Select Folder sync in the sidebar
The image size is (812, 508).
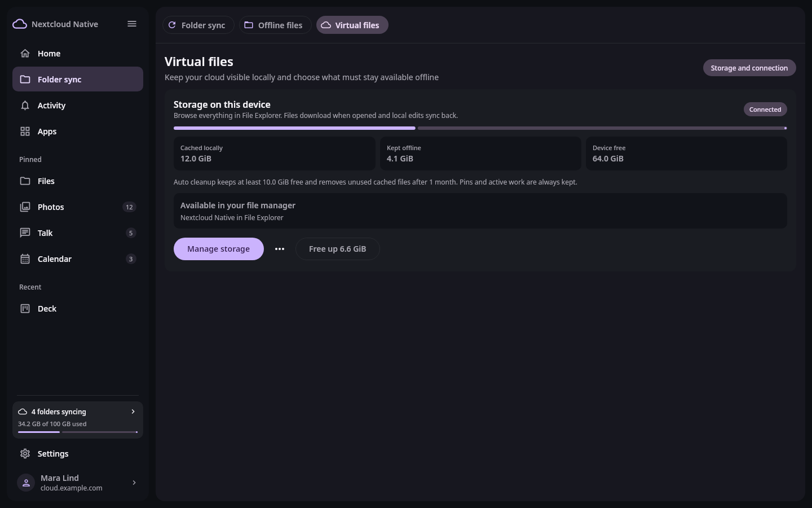pos(78,80)
